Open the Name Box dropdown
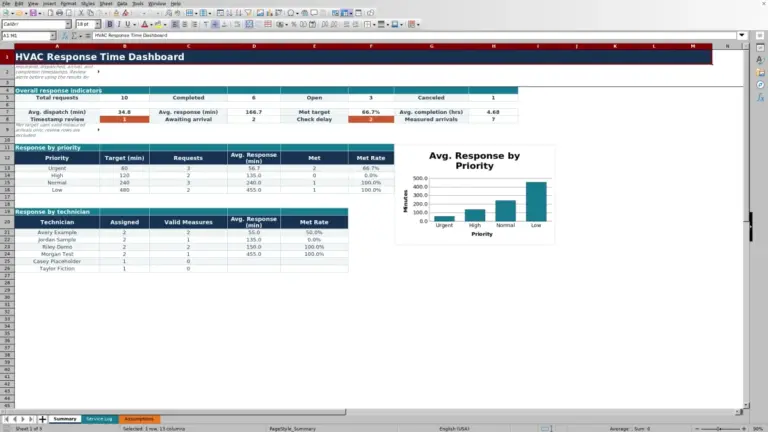Image resolution: width=768 pixels, height=432 pixels. 52,35
